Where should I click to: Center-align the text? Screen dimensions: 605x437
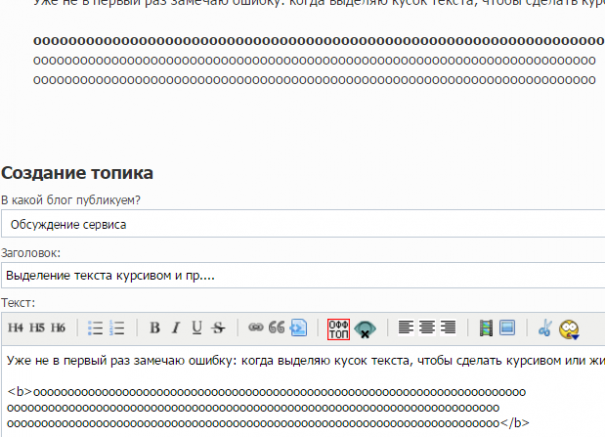coord(427,327)
